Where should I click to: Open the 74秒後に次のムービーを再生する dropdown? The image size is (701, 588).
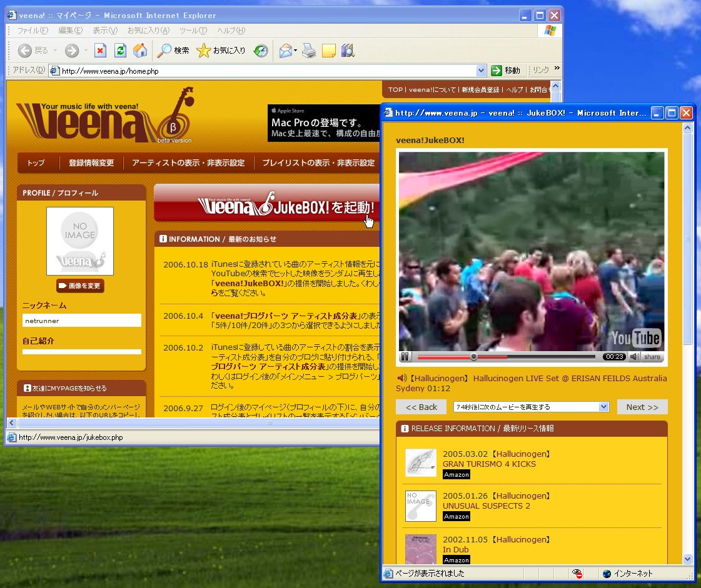pos(531,407)
